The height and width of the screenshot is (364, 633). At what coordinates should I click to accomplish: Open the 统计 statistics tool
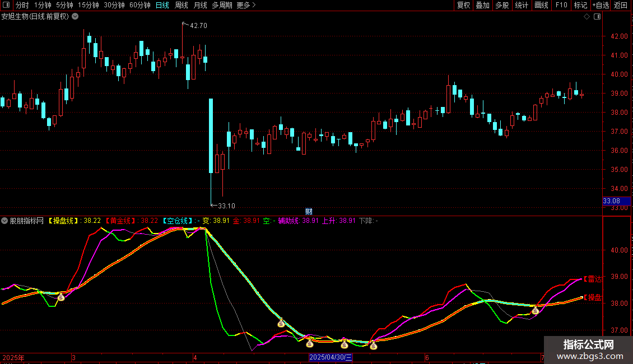click(521, 5)
